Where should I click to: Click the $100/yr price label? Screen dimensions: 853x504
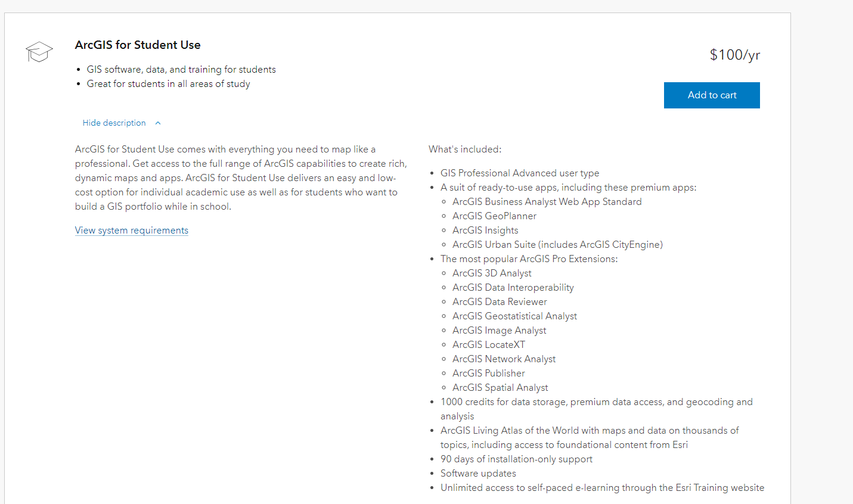(x=734, y=54)
